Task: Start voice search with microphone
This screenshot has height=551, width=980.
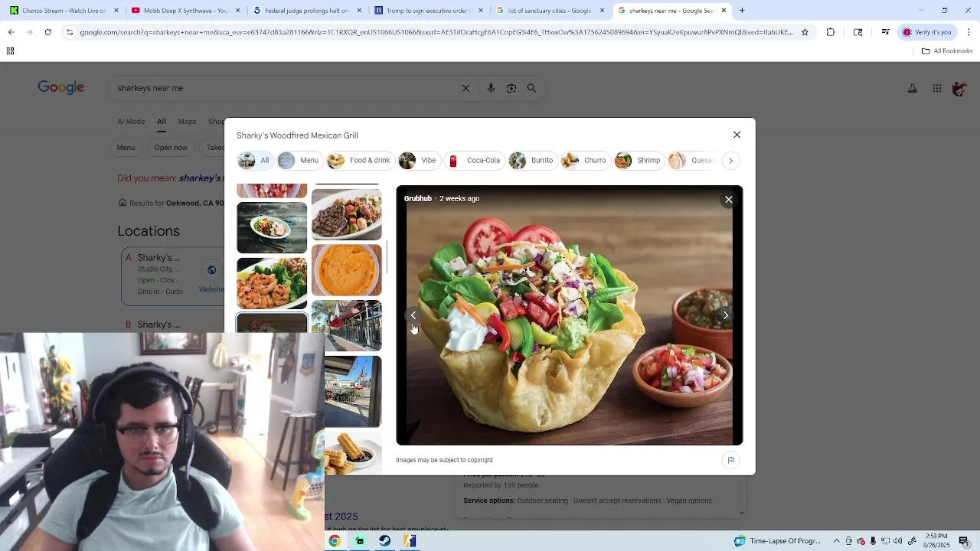Action: [x=491, y=88]
